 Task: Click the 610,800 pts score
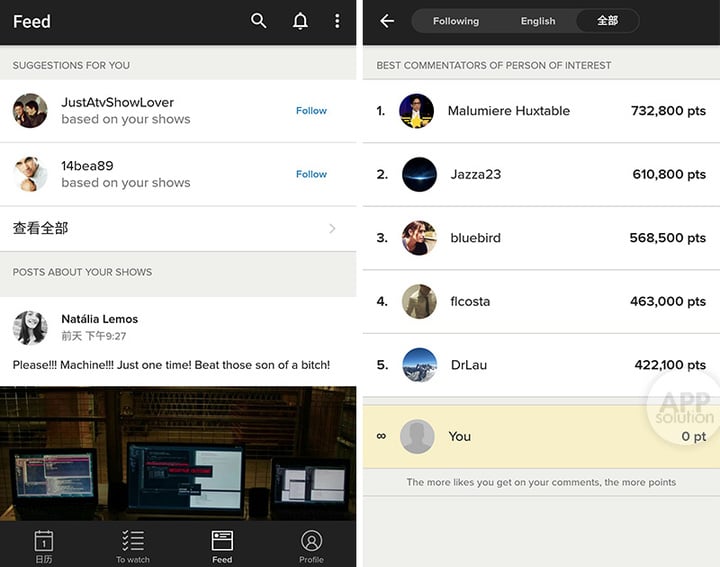669,174
